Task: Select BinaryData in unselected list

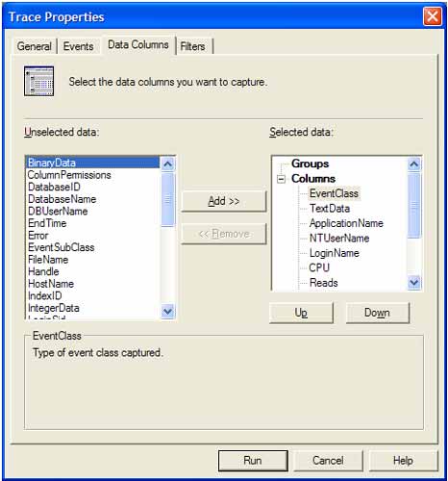Action: (x=92, y=163)
